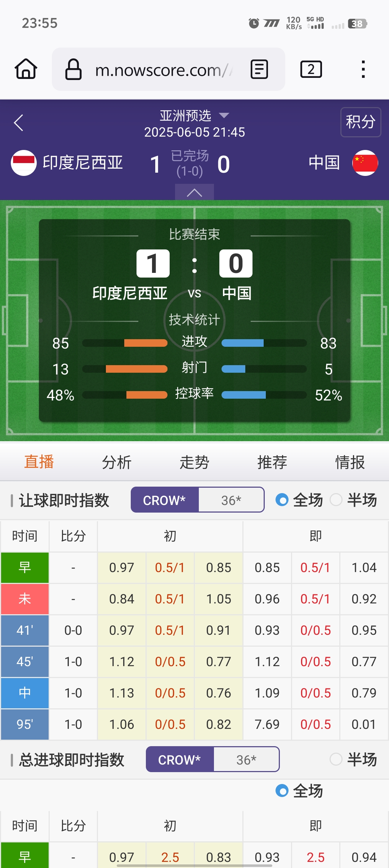Open the 积分 standings button
Viewport: 389px width, 868px height.
361,122
